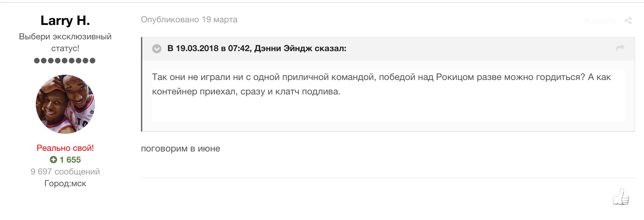Click the reply text поговорим в июне
The height and width of the screenshot is (220, 644).
tap(180, 149)
